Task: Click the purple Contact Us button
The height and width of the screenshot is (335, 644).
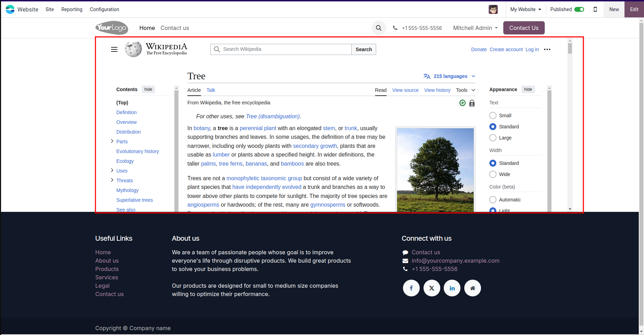Action: tap(524, 28)
